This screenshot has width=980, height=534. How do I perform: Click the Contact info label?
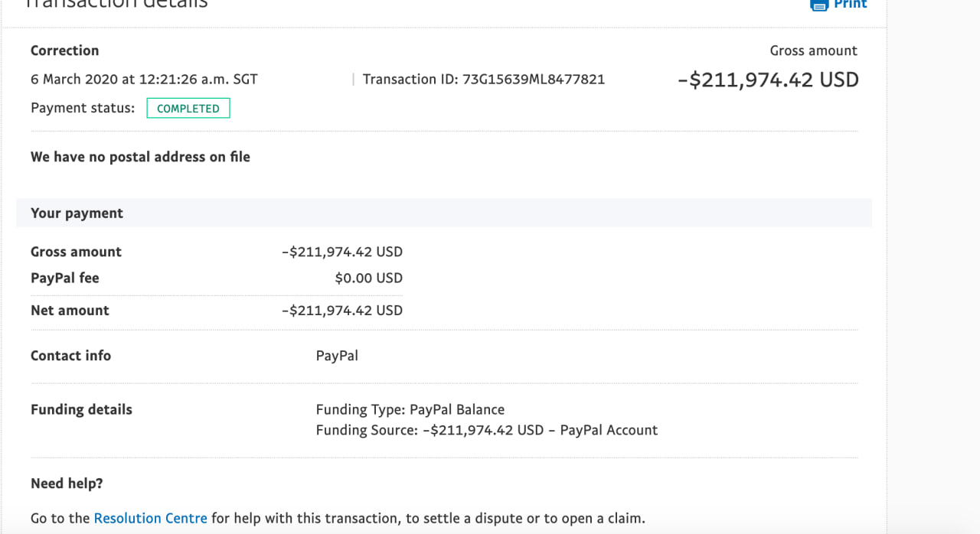[70, 356]
